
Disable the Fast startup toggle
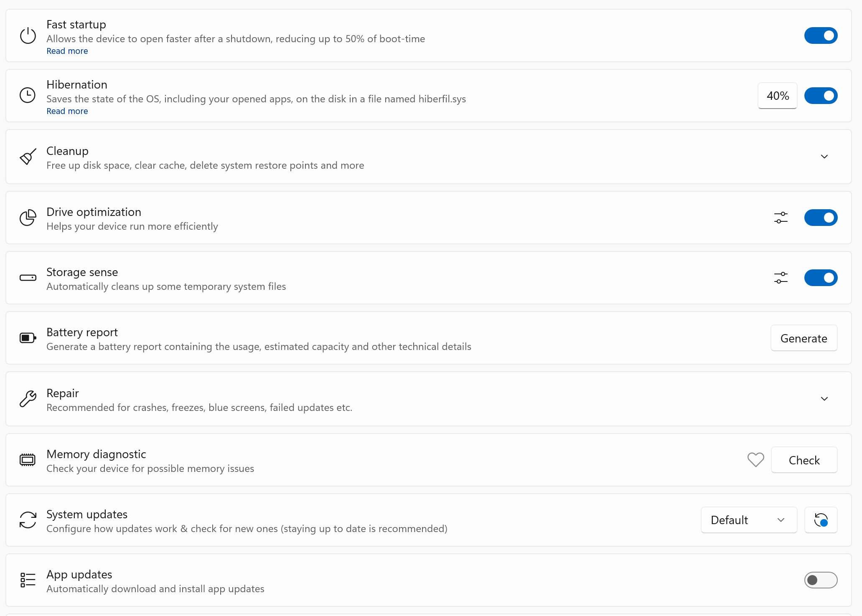pyautogui.click(x=821, y=36)
